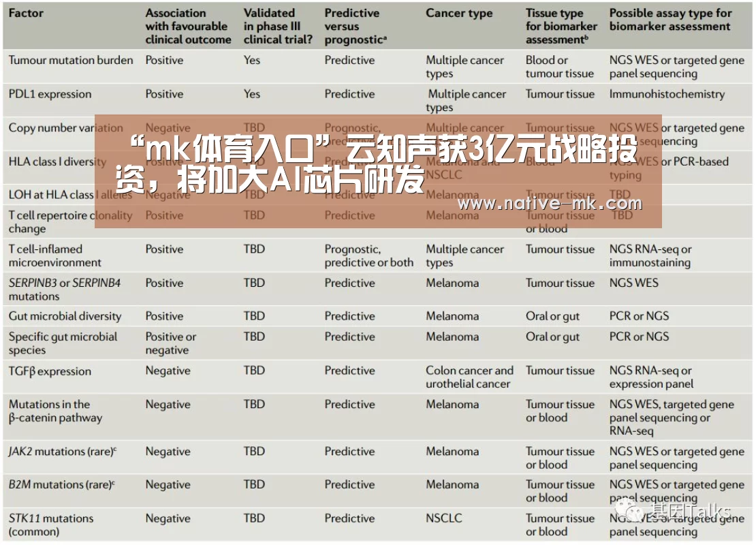The image size is (756, 545).
Task: Click the 'Immunohistochemistry' assay cell
Action: [667, 94]
